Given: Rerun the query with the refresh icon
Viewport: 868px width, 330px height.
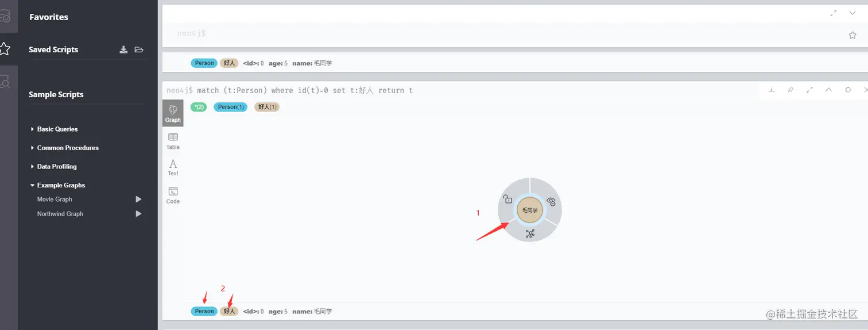Looking at the screenshot, I should click(x=848, y=90).
